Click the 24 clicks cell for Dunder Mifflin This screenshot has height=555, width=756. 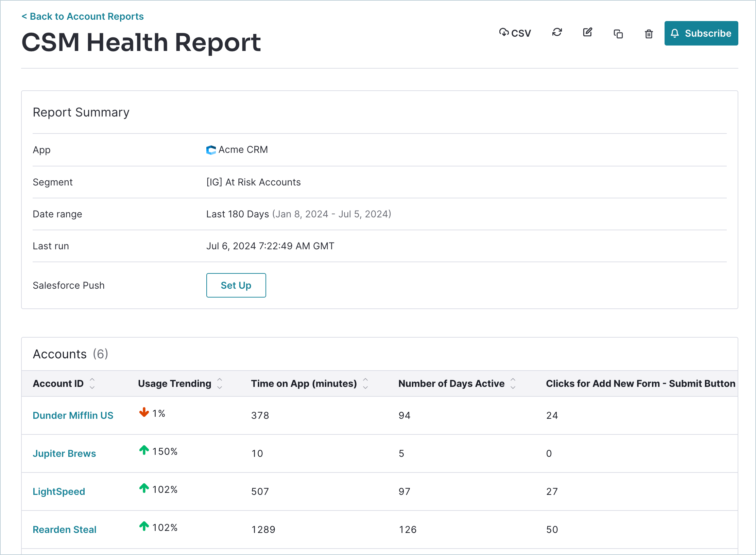click(552, 415)
